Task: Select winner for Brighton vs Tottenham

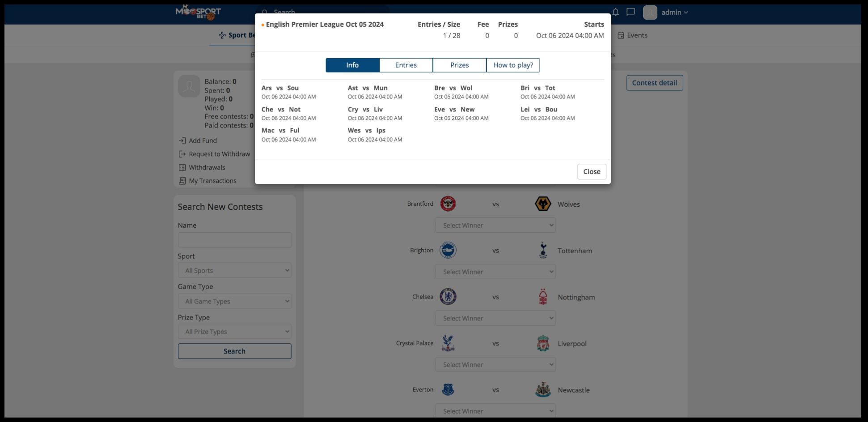Action: 495,272
